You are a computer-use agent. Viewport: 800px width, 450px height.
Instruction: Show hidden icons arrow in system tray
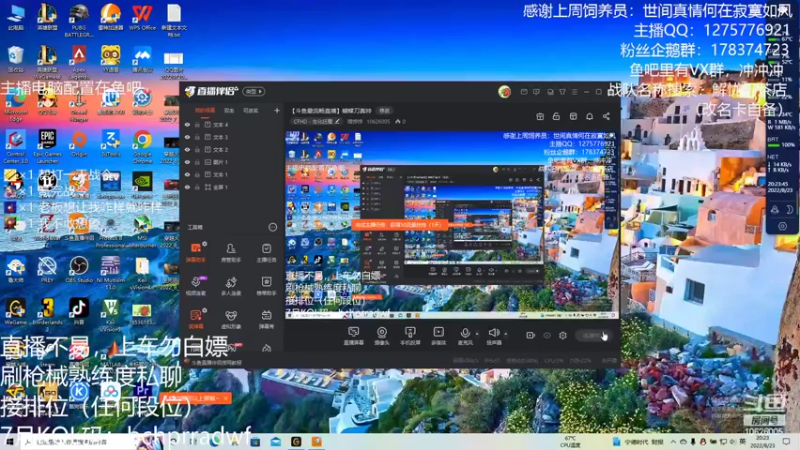(x=672, y=442)
